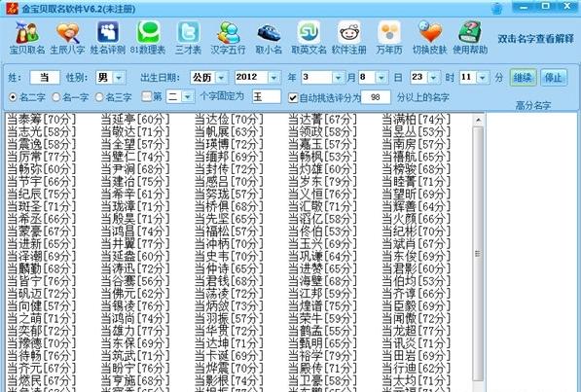Image resolution: width=581 pixels, height=392 pixels.
Task: Click the 高分名字 panel label
Action: [533, 106]
